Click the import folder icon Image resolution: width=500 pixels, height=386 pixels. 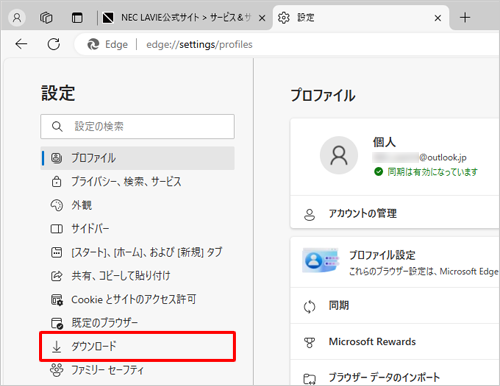point(309,379)
